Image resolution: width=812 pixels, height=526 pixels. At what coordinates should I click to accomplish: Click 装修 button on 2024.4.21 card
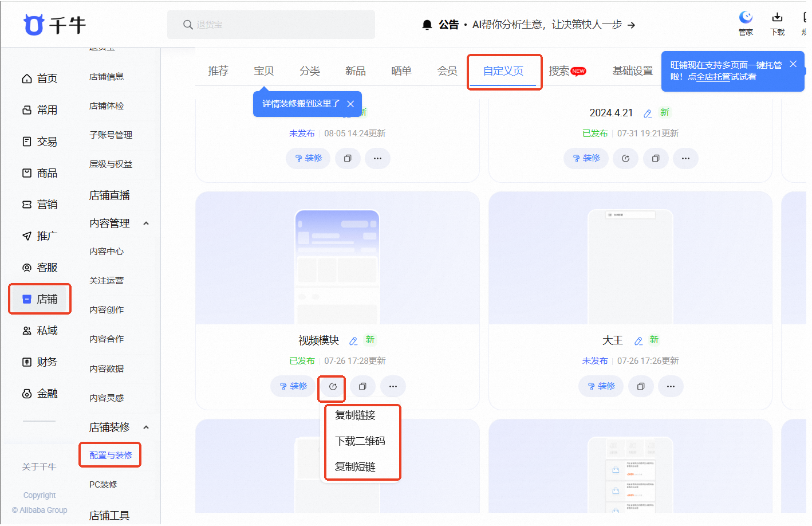586,159
